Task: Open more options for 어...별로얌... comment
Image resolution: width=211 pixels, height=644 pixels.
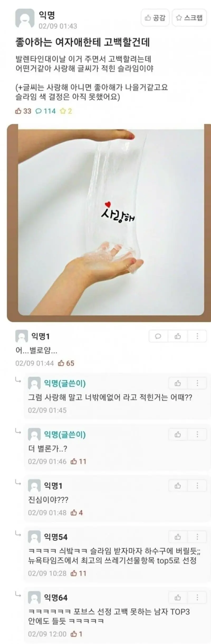Action: pos(197,336)
